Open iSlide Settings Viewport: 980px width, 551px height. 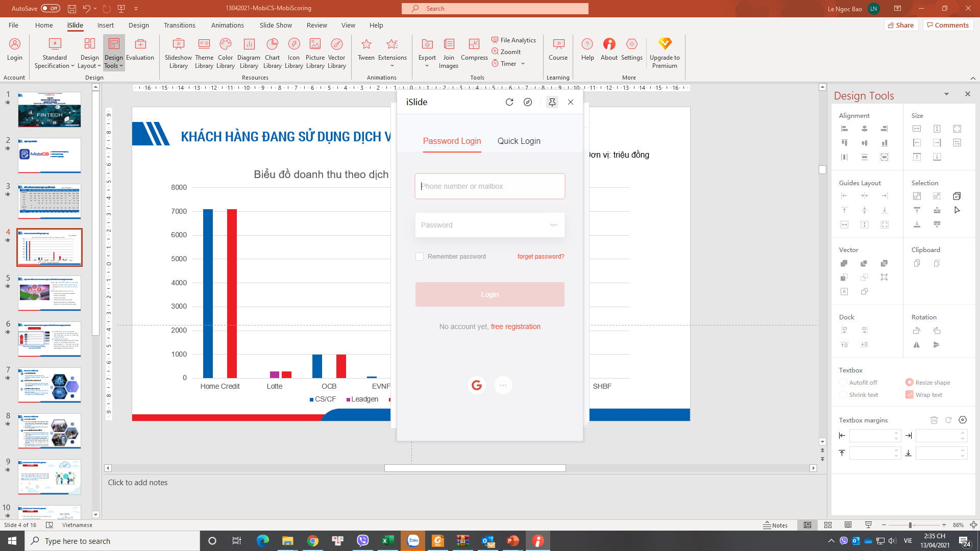(x=631, y=49)
